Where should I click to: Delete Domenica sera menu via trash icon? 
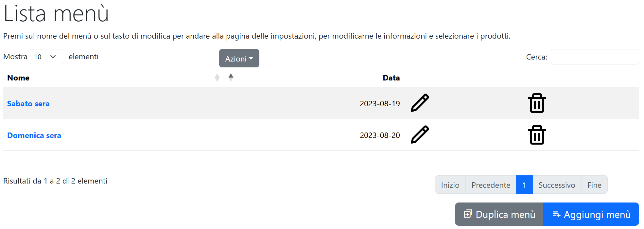pos(537,135)
